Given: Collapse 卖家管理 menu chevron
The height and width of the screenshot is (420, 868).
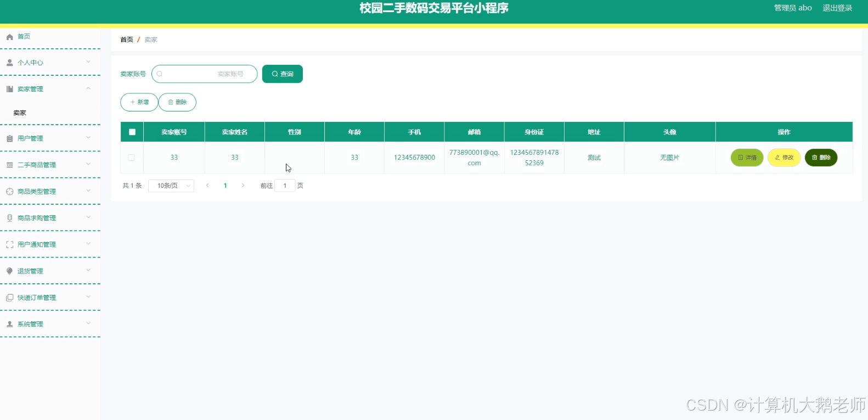Looking at the screenshot, I should click(88, 88).
